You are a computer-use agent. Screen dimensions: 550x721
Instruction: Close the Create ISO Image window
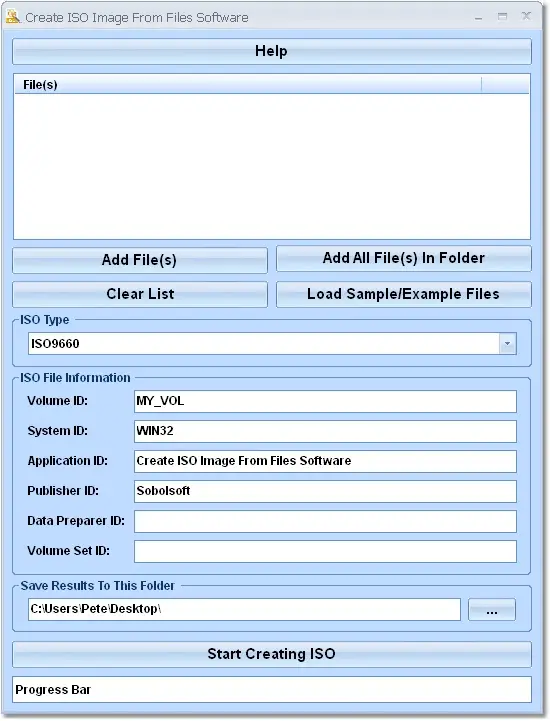point(527,17)
